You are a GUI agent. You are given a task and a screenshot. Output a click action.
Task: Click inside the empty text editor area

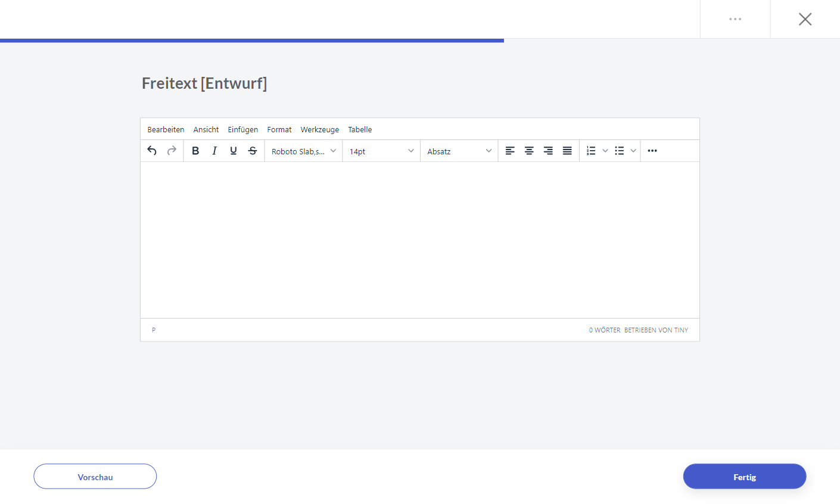click(419, 239)
